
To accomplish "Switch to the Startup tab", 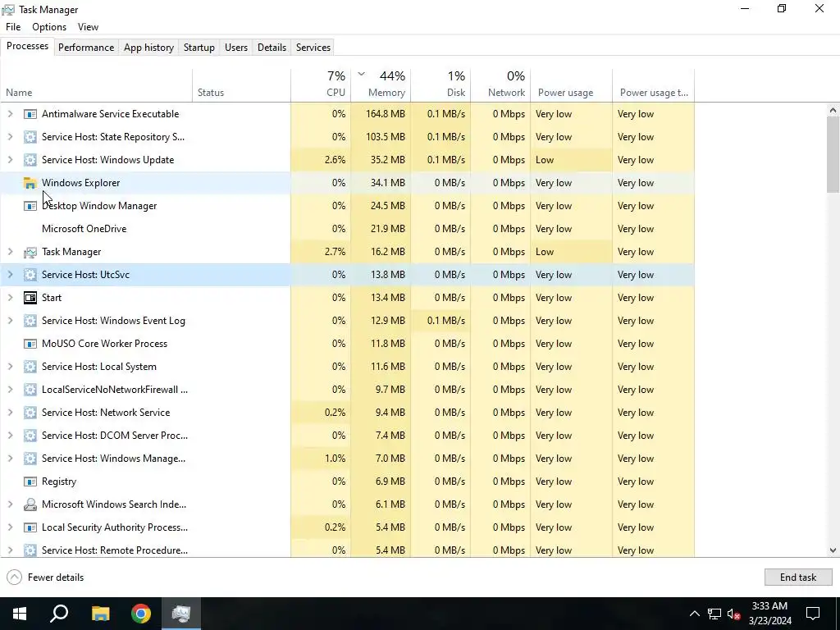I will 199,47.
